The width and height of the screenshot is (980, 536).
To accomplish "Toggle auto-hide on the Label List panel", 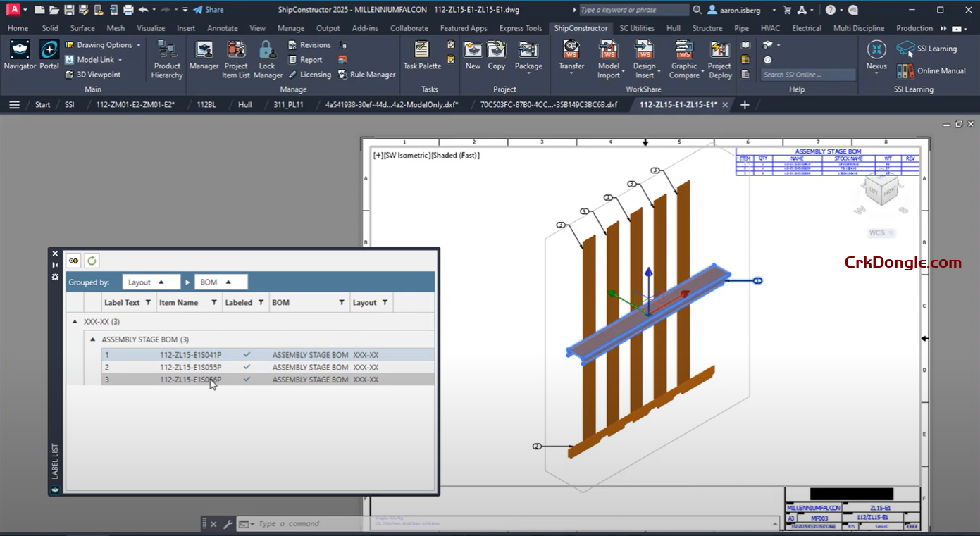I will [55, 265].
